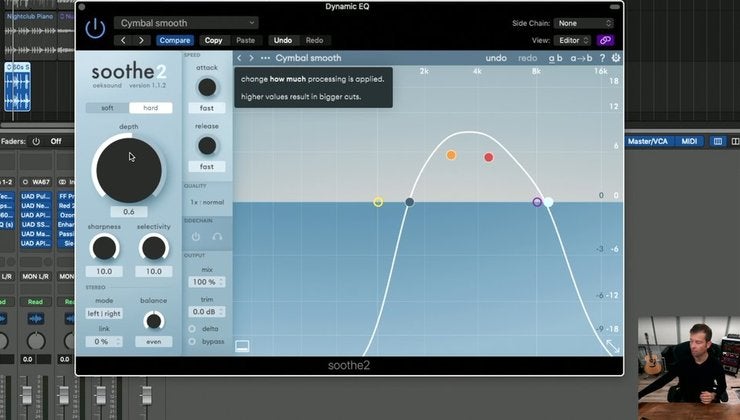Enable the delta radio button
The height and width of the screenshot is (420, 740).
[x=192, y=328]
